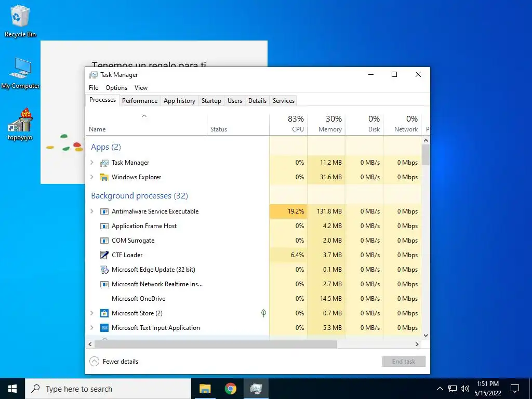Click the Application Frame Host icon

(x=104, y=226)
